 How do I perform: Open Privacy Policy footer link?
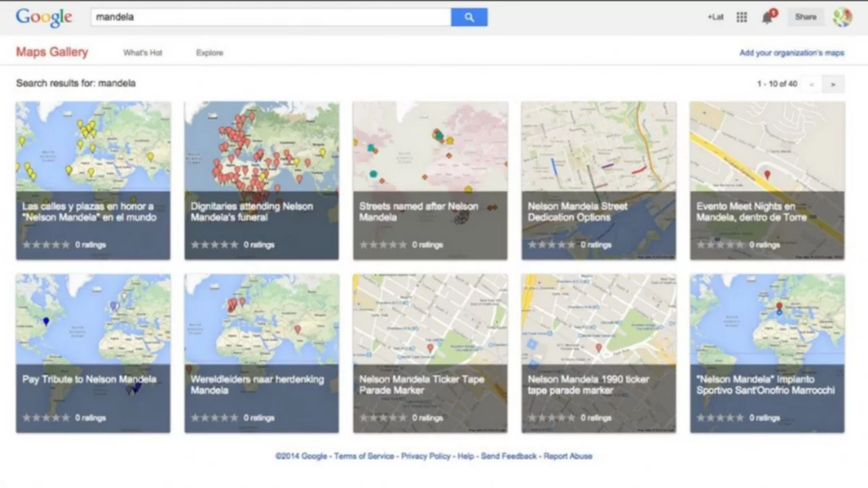pyautogui.click(x=426, y=456)
